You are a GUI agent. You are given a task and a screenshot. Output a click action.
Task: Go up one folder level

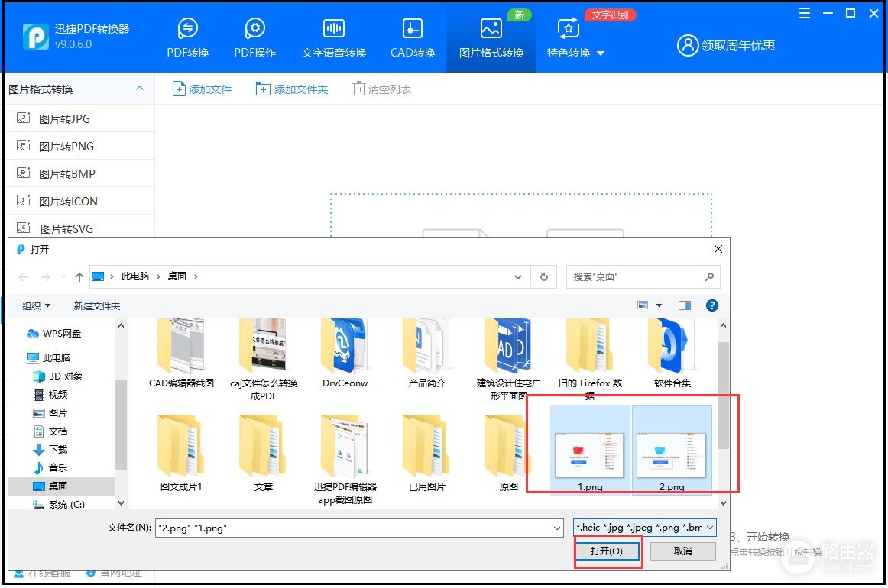[79, 276]
